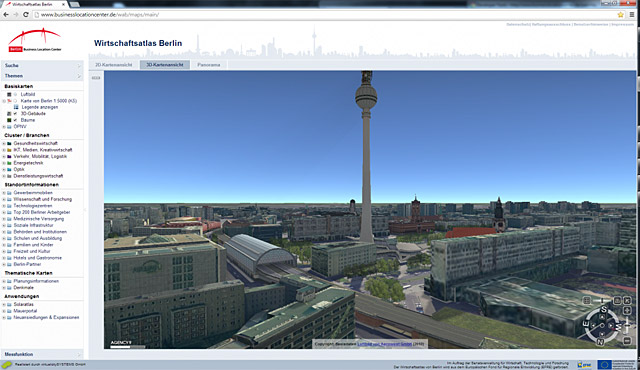Open the Luftbild copyright link
The image size is (640, 370).
pos(384,344)
